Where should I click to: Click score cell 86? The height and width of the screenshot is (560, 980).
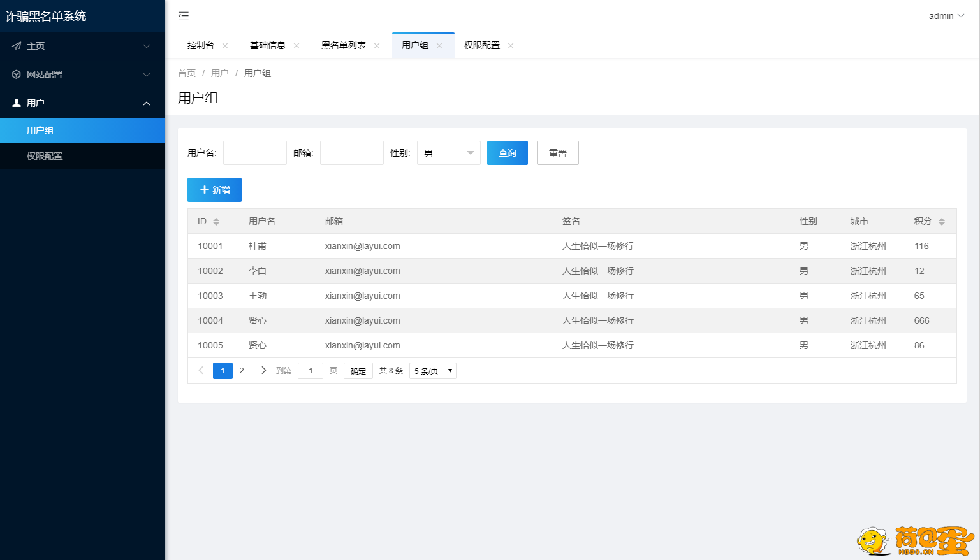click(x=919, y=345)
